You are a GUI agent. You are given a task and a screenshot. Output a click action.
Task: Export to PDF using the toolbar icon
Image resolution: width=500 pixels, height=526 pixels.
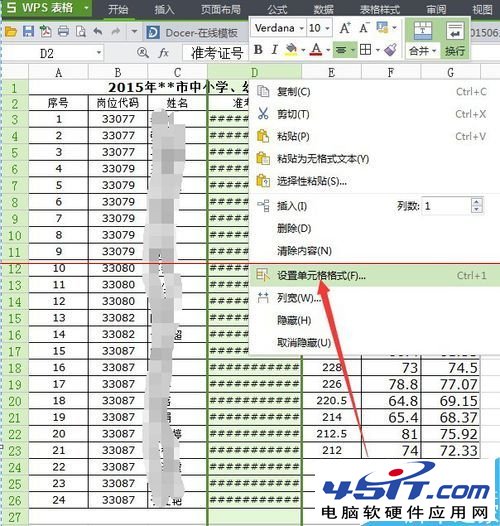click(46, 32)
